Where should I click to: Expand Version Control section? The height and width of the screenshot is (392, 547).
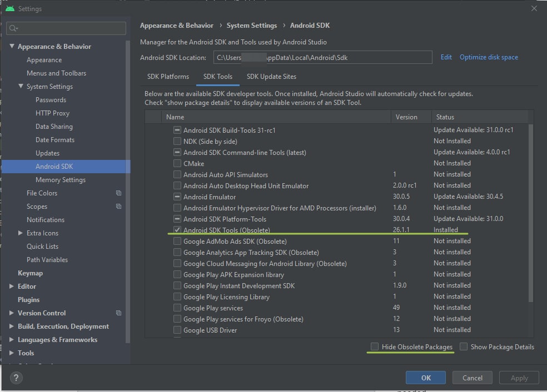click(12, 313)
